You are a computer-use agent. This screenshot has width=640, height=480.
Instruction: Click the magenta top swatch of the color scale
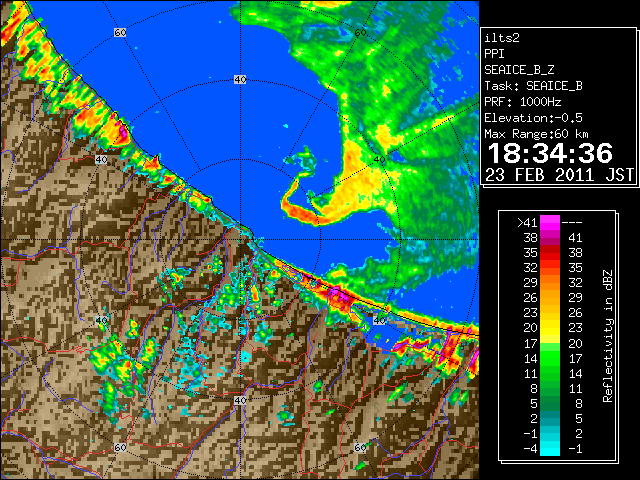pyautogui.click(x=550, y=222)
